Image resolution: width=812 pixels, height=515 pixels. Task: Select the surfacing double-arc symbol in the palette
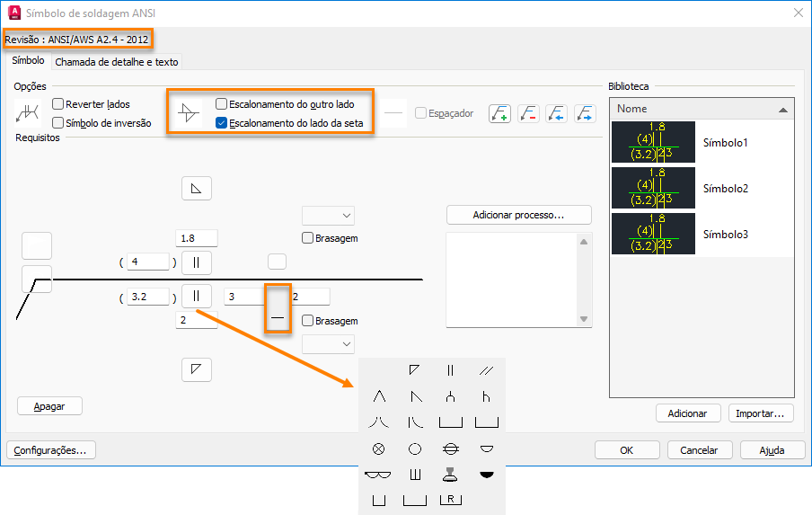pyautogui.click(x=378, y=475)
